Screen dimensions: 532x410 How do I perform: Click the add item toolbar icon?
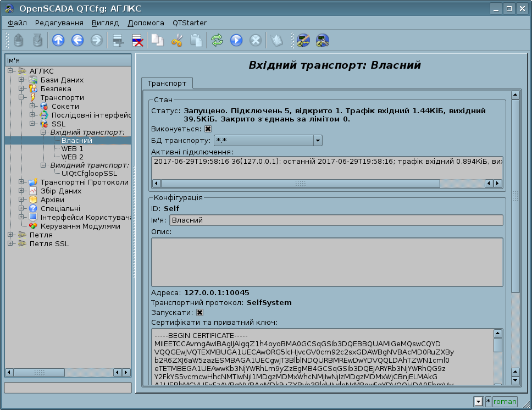(117, 40)
